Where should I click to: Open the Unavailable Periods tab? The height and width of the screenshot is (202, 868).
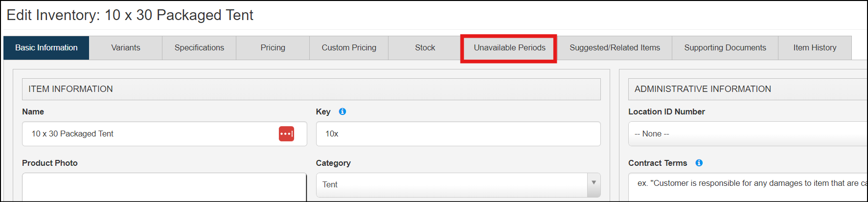click(x=509, y=48)
